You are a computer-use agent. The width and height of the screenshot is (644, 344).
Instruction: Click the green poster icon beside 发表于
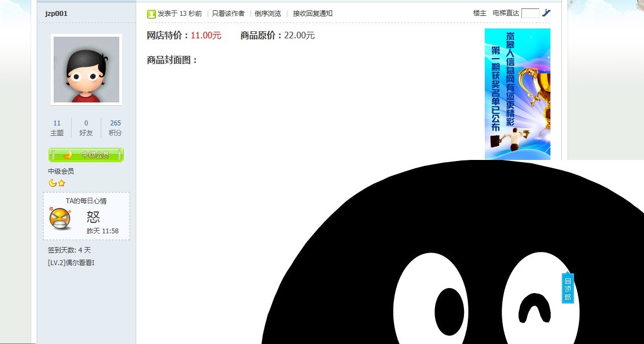pos(151,14)
